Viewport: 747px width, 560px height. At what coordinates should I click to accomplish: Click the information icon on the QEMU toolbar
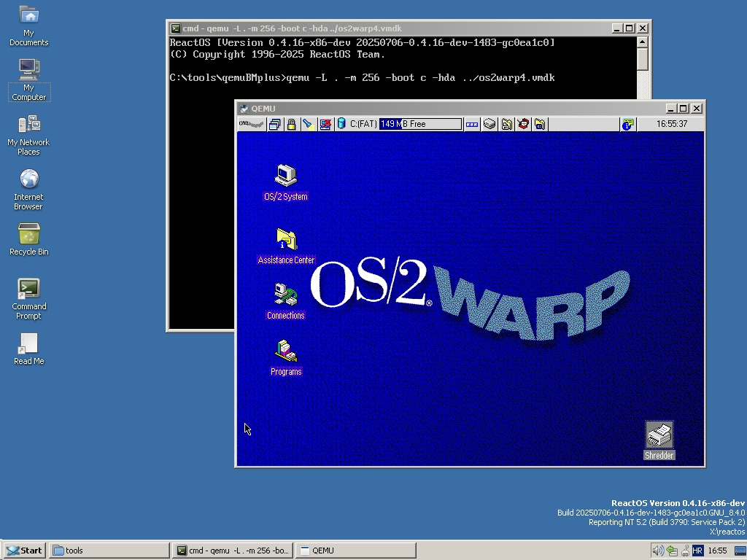(x=626, y=124)
